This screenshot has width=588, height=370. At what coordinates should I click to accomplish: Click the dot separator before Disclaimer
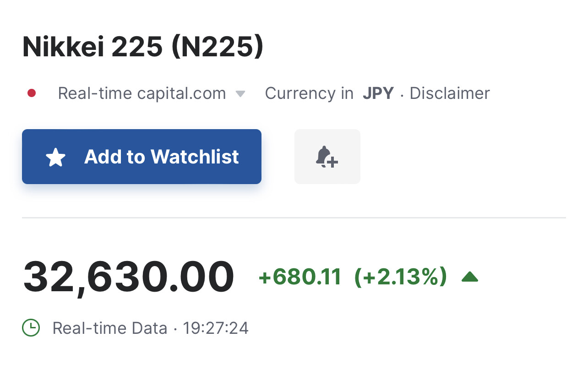point(402,94)
